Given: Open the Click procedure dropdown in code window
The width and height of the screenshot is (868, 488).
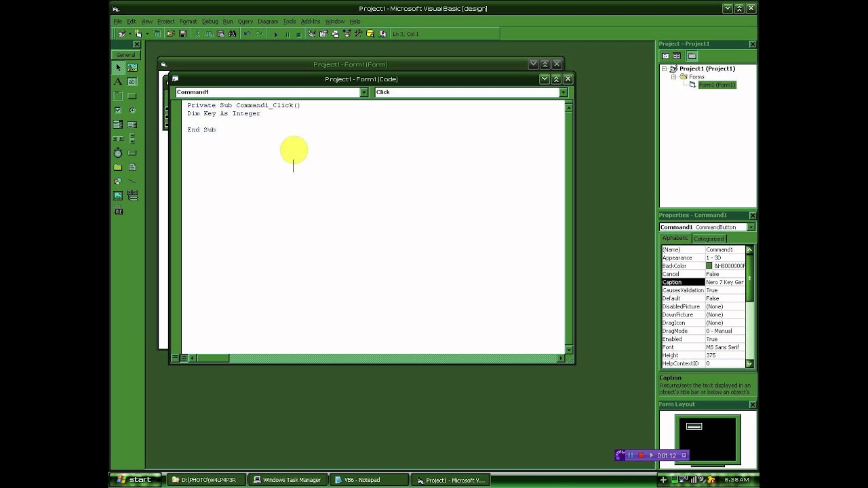Looking at the screenshot, I should click(563, 92).
